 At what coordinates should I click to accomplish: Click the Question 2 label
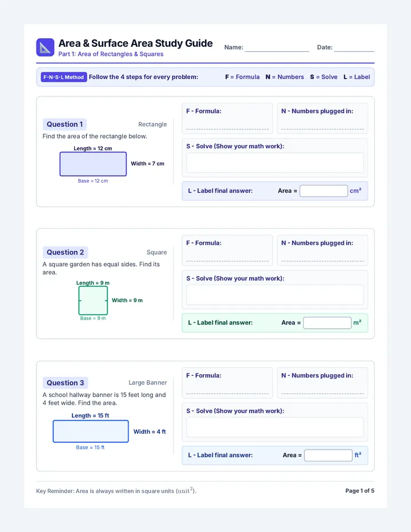click(x=65, y=252)
